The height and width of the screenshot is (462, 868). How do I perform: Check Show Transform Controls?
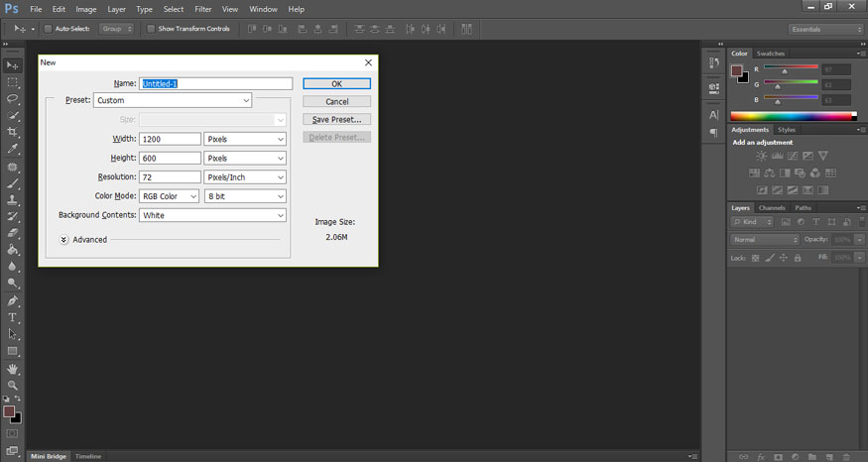(151, 29)
